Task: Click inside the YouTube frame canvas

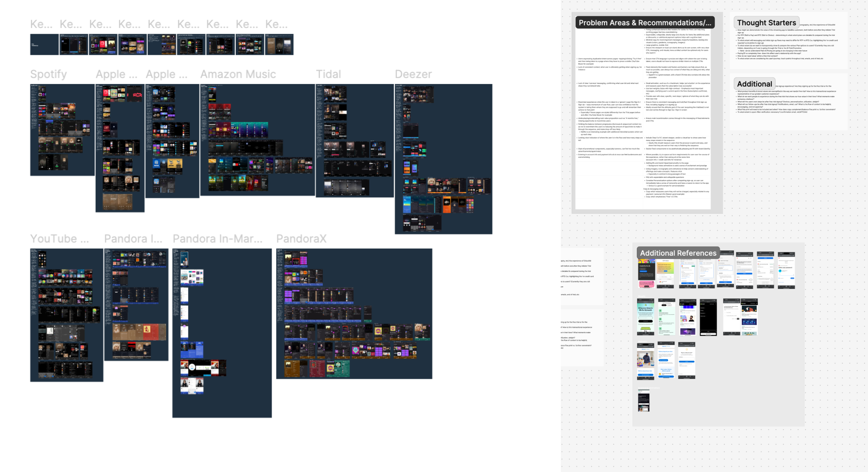Action: click(67, 315)
